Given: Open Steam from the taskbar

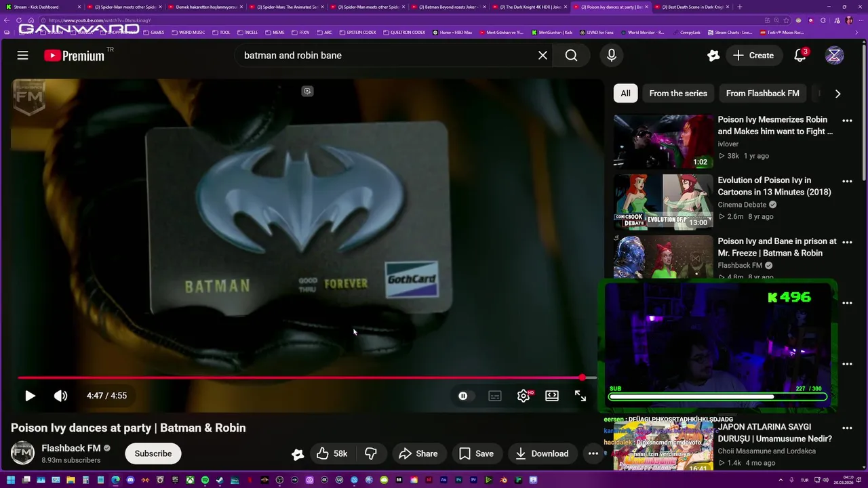Looking at the screenshot, I should tap(220, 480).
